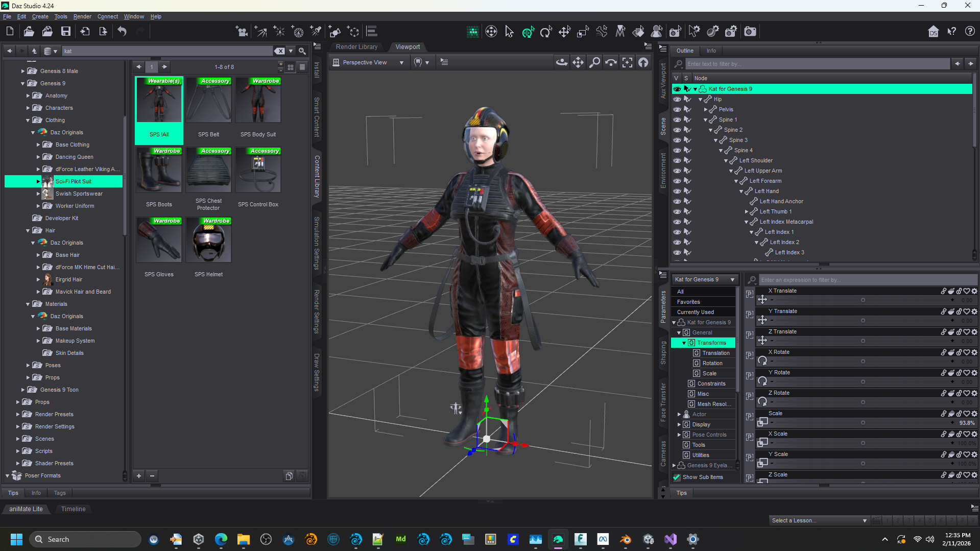Activate the Rotate tool in the toolbar
The image size is (980, 551).
point(546,31)
